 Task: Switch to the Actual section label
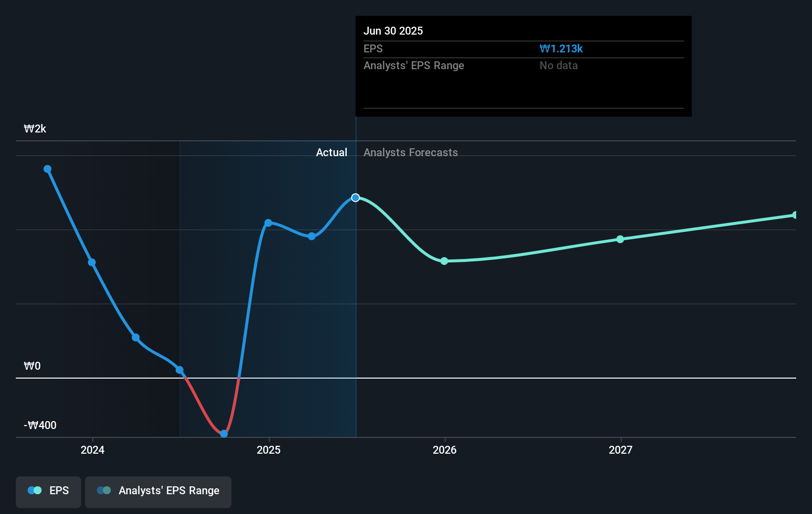point(331,152)
